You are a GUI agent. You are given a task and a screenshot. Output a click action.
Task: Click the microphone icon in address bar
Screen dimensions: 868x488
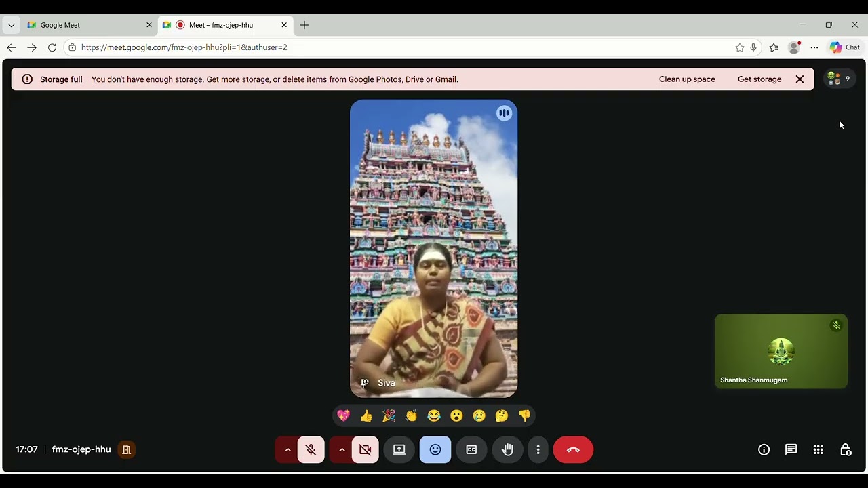coord(753,47)
